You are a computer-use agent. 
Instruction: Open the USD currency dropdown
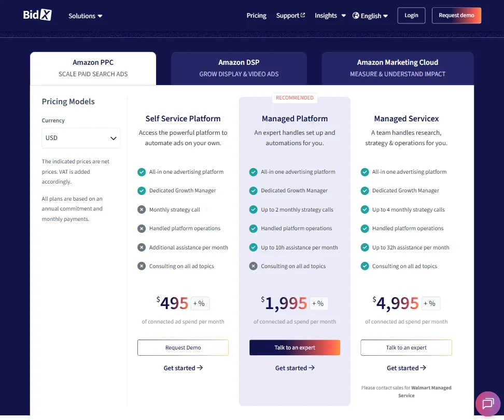pyautogui.click(x=81, y=138)
